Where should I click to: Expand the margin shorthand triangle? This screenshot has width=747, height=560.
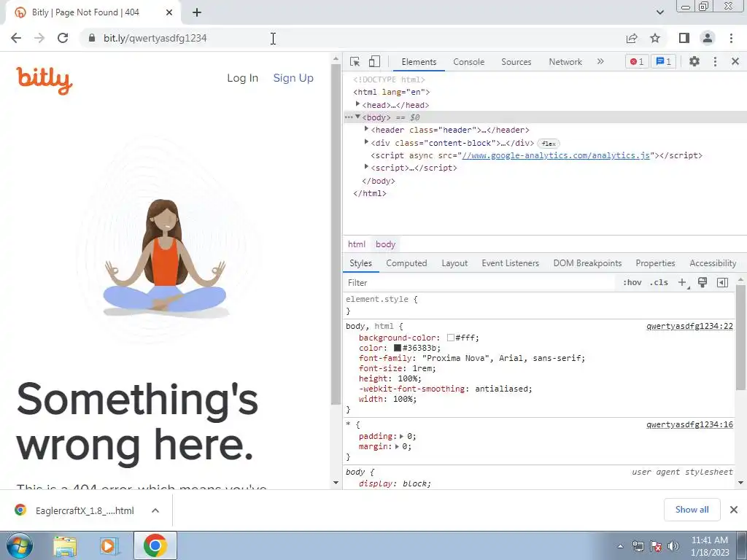(x=397, y=447)
